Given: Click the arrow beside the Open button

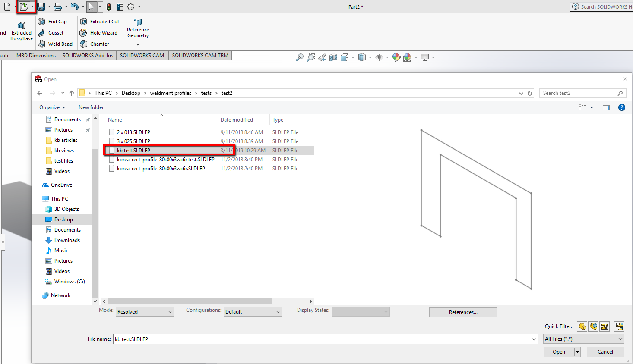Looking at the screenshot, I should (x=577, y=352).
